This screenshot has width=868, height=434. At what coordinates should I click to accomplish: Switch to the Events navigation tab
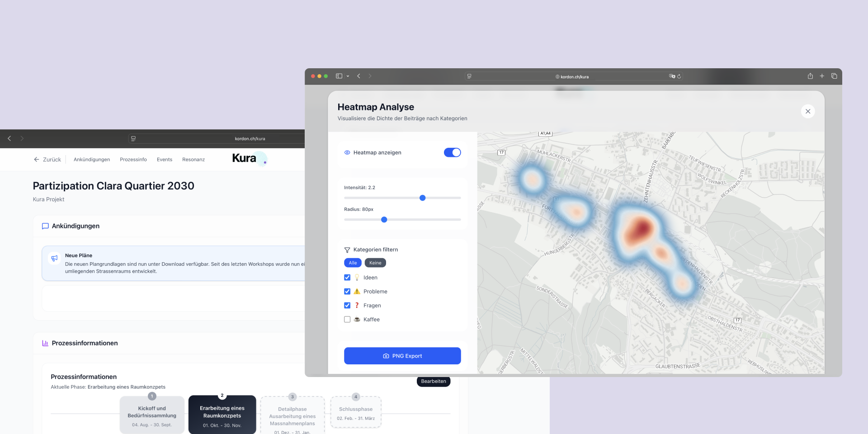(165, 159)
